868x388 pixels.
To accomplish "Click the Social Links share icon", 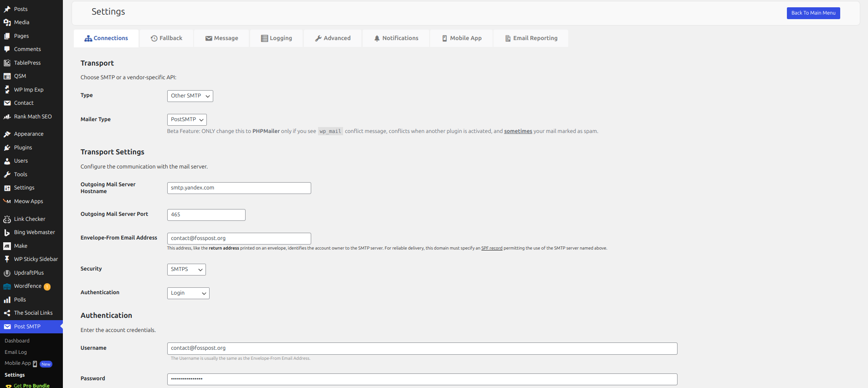I will (x=7, y=313).
